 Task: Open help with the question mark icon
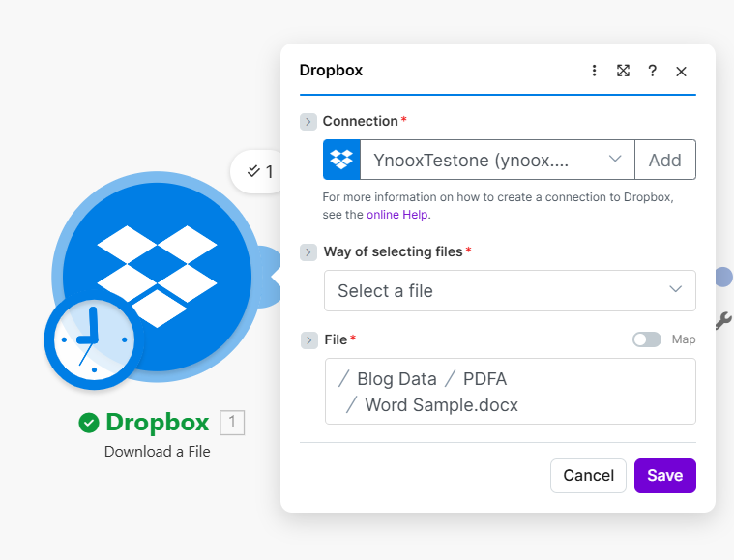(652, 71)
